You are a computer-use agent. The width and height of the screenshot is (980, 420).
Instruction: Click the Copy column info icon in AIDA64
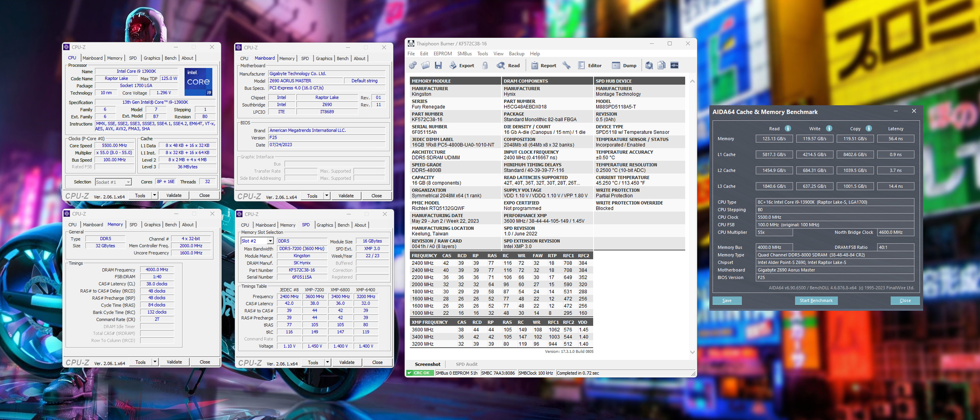point(869,128)
